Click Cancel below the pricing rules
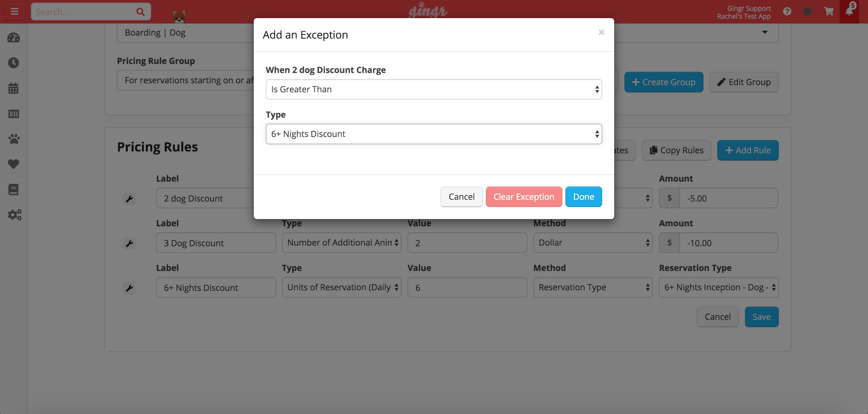The width and height of the screenshot is (868, 414). click(x=717, y=317)
